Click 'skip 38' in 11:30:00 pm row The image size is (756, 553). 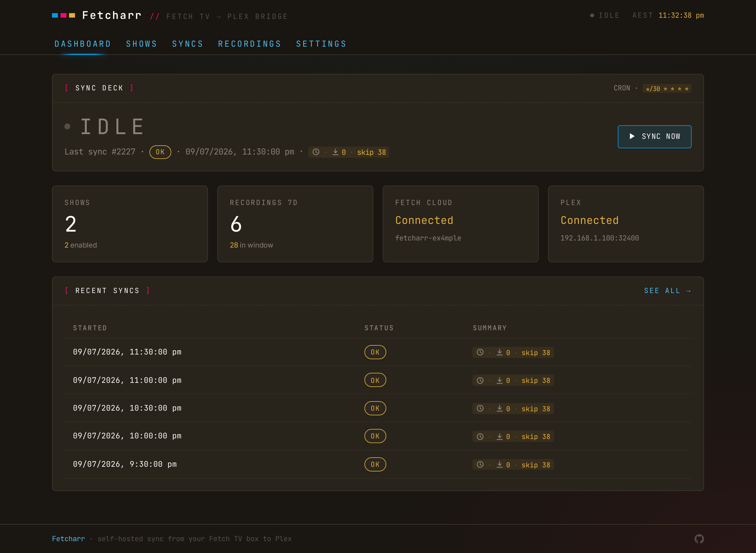coord(536,352)
